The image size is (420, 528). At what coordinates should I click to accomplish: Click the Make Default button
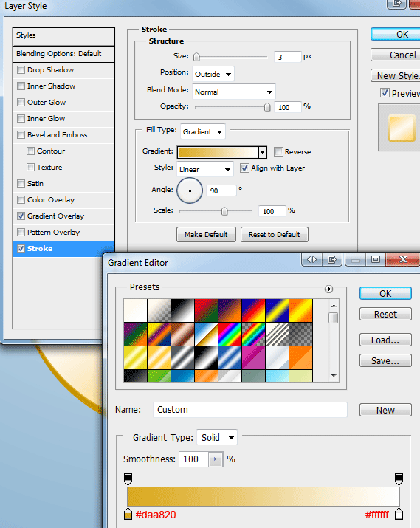click(206, 234)
